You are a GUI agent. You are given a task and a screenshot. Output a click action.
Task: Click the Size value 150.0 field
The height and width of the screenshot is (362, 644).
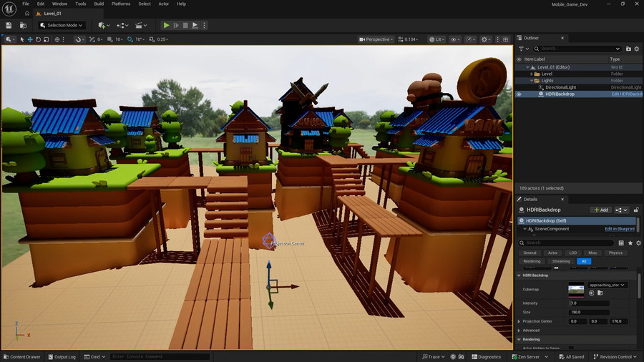[x=589, y=313]
